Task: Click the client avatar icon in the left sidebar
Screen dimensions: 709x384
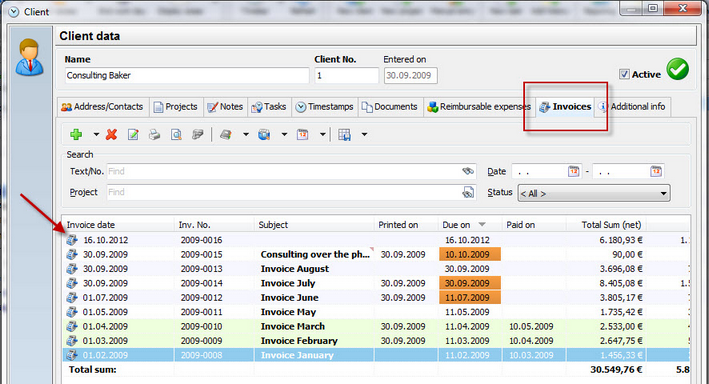Action: [x=29, y=57]
